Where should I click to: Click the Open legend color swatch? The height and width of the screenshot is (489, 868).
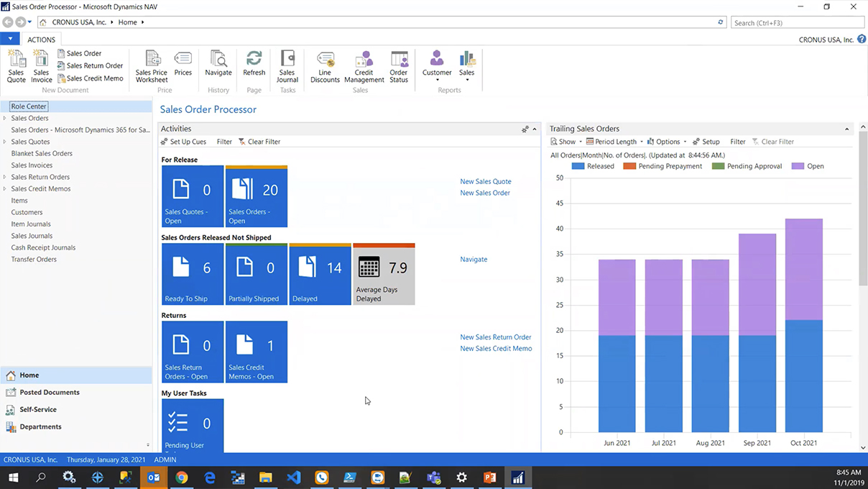click(798, 166)
